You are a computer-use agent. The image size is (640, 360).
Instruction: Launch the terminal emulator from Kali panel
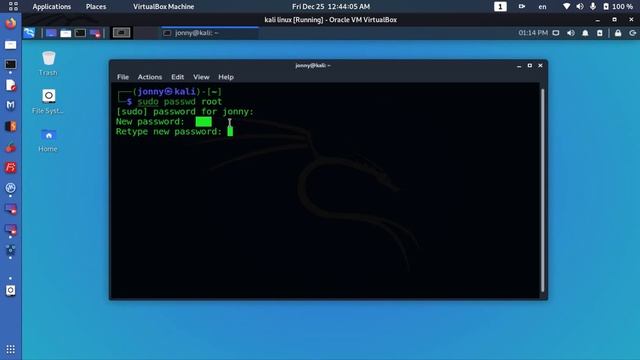pos(80,33)
